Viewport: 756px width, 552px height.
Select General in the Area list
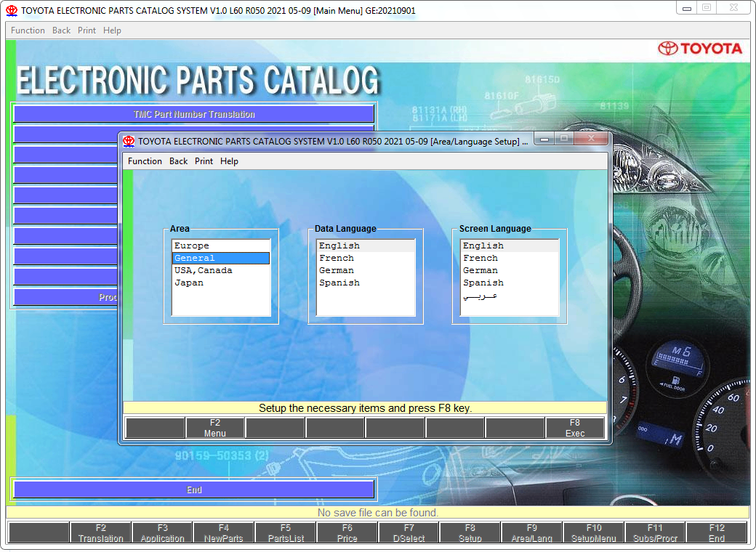click(x=221, y=258)
